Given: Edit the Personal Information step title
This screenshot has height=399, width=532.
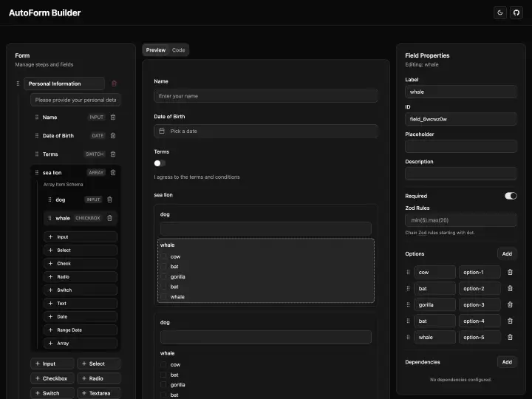Looking at the screenshot, I should pos(64,83).
